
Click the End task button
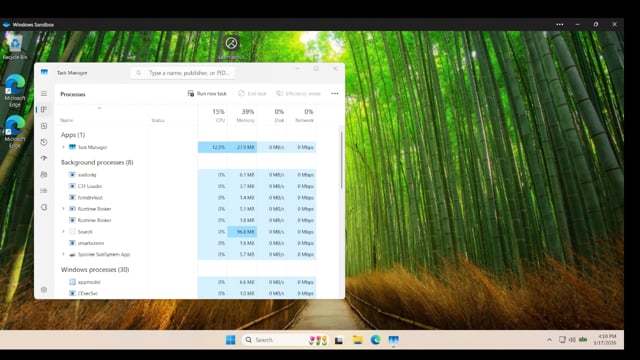point(252,93)
